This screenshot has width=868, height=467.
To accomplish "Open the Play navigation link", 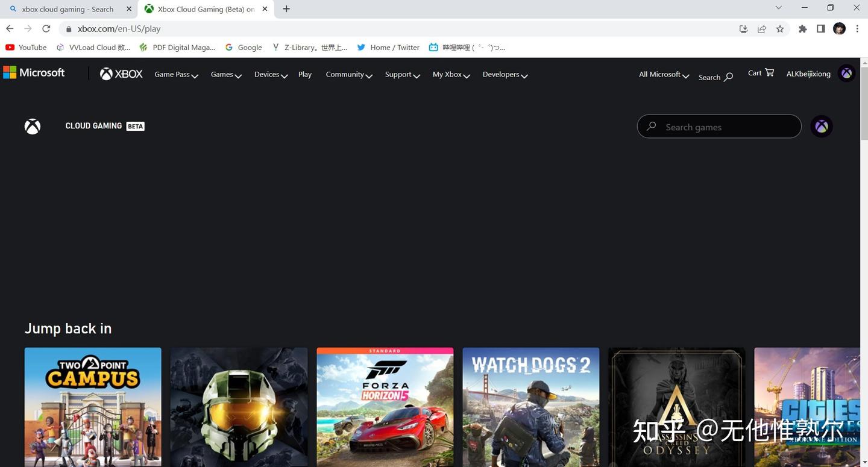I will pos(305,75).
